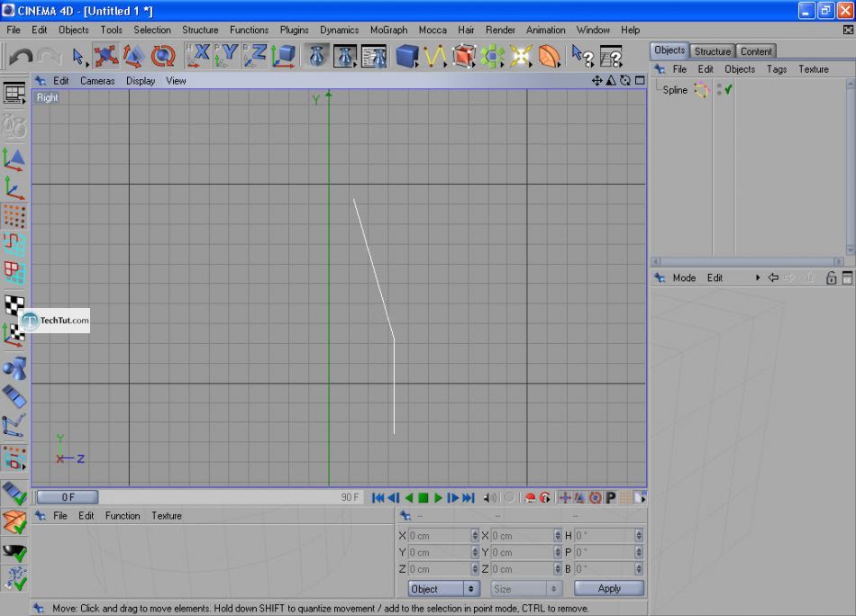Toggle X axis lock

[197, 56]
